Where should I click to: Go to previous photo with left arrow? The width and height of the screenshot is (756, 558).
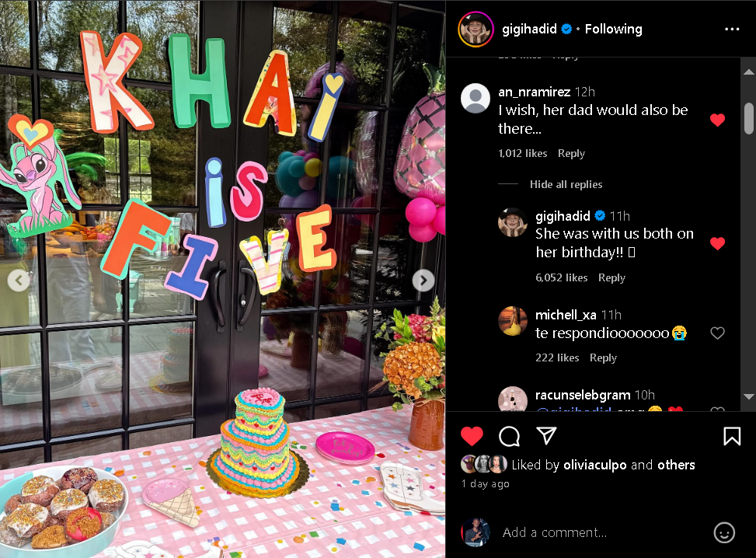19,281
